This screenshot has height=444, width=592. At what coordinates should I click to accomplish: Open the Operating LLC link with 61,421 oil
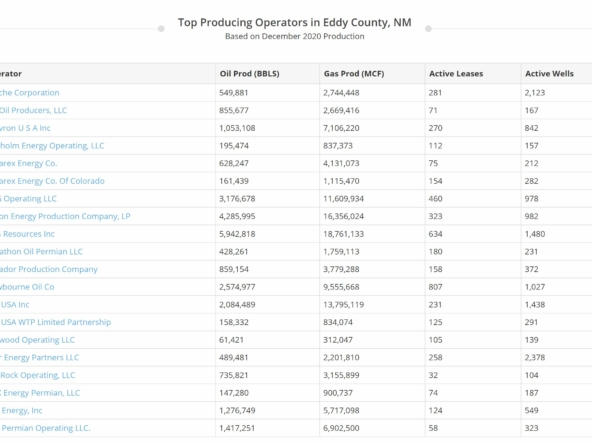click(37, 340)
